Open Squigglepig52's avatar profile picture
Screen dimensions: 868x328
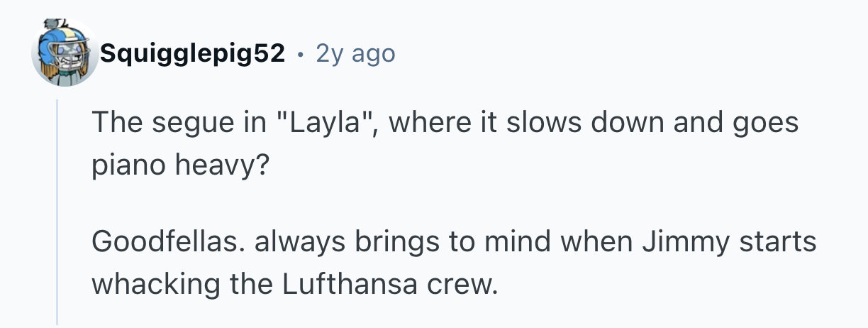(65, 53)
